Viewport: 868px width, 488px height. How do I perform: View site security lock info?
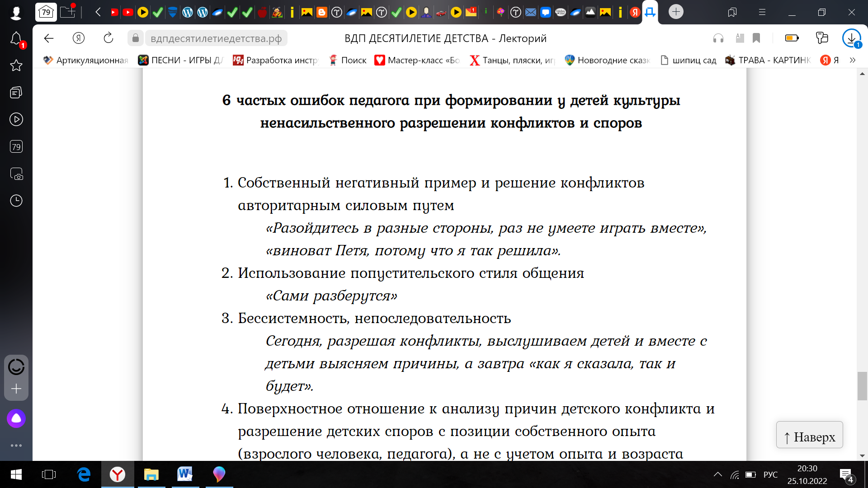[135, 38]
